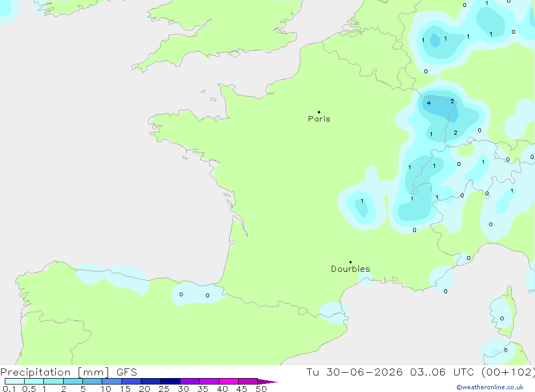The height and width of the screenshot is (392, 535).
Task: Click the 'Precipitation [mm] GFS' title
Action: point(68,372)
